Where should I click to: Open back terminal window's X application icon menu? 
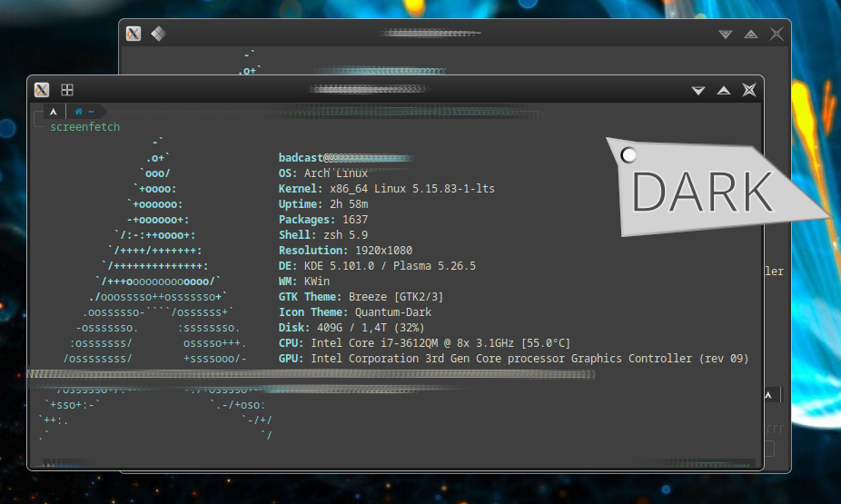click(133, 34)
